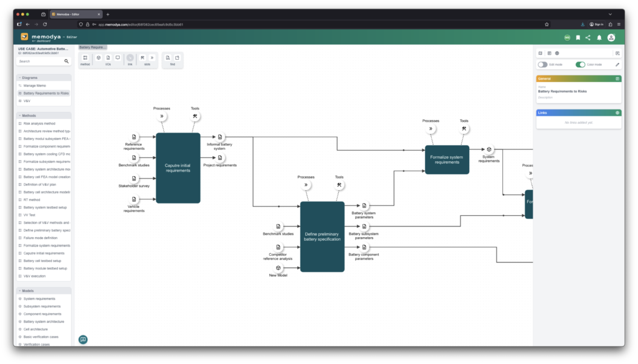Open Manage Memo in Diagrams list
638x364 pixels.
pyautogui.click(x=35, y=85)
